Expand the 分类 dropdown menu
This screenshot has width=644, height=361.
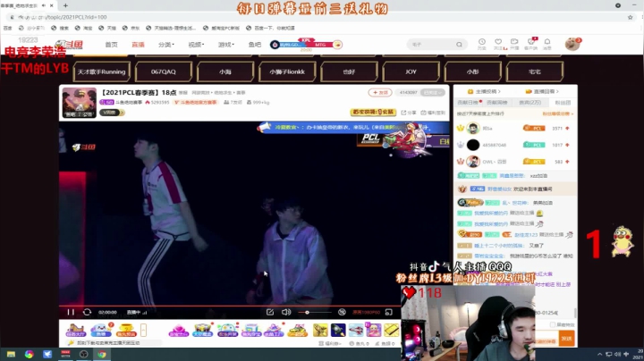166,45
